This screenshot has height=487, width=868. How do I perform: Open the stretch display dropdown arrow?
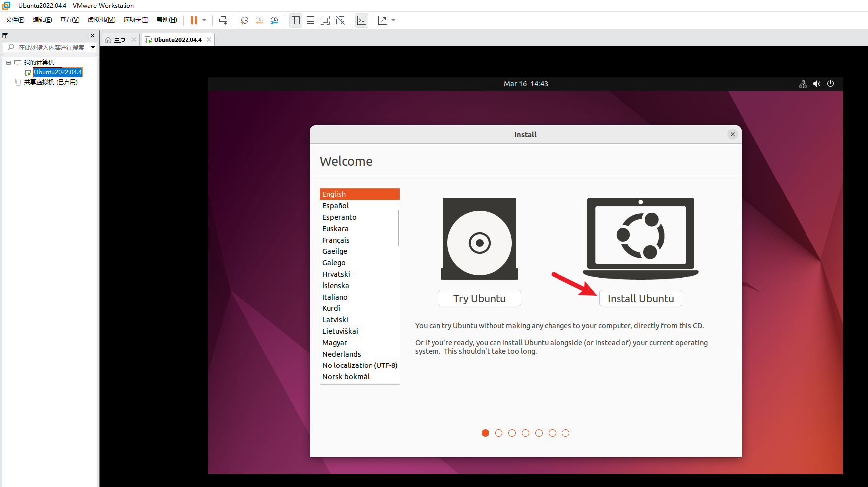(x=393, y=20)
